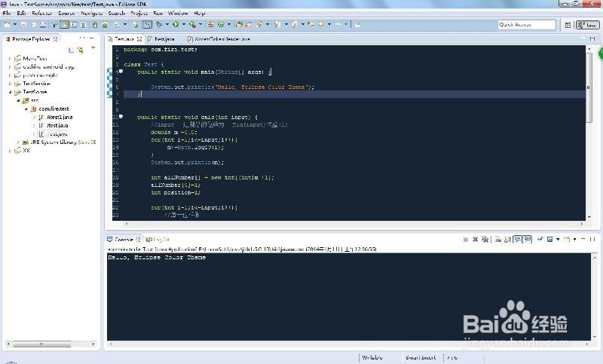This screenshot has width=603, height=364.
Task: Toggle Scroll Lock in Console toolbar
Action: tap(507, 240)
